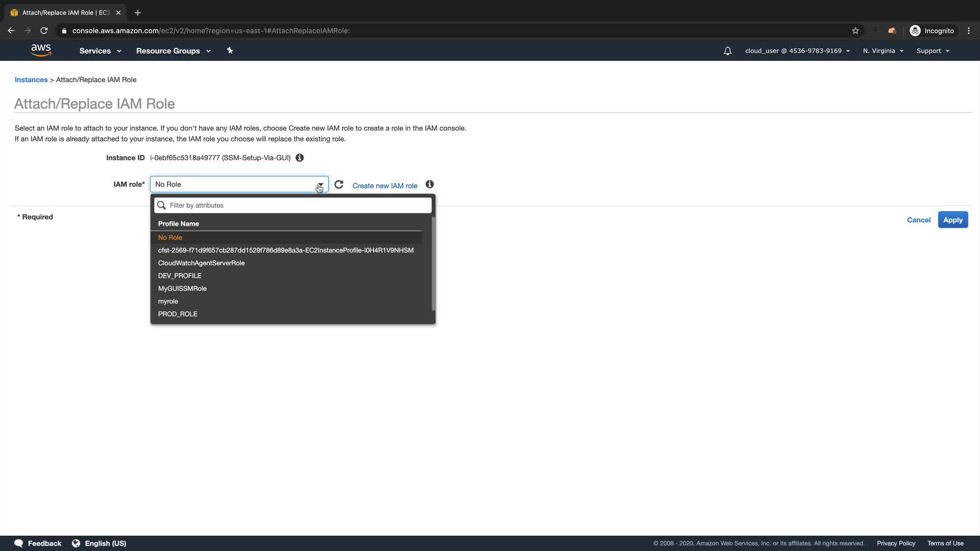Click the AWS logo home icon
The height and width of the screenshot is (551, 980).
41,50
